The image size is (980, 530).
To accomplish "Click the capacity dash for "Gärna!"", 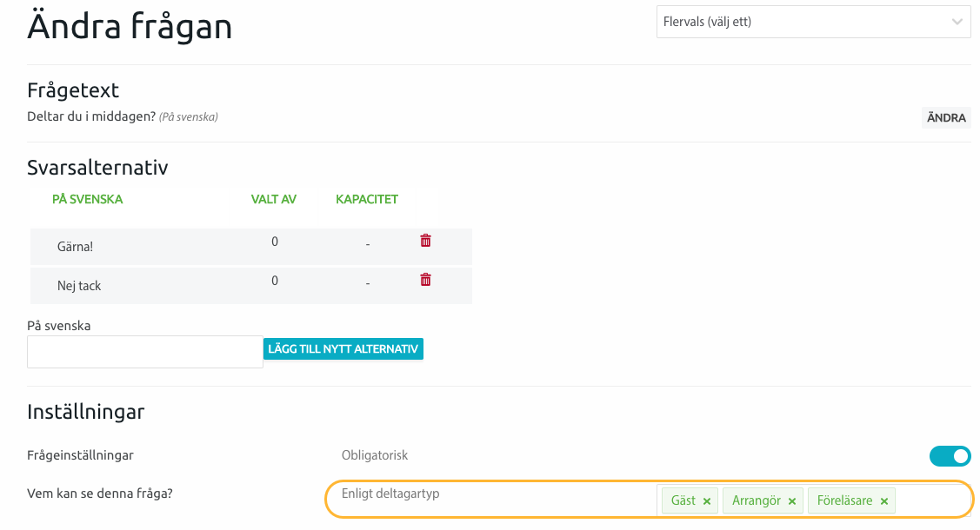I will pos(368,245).
